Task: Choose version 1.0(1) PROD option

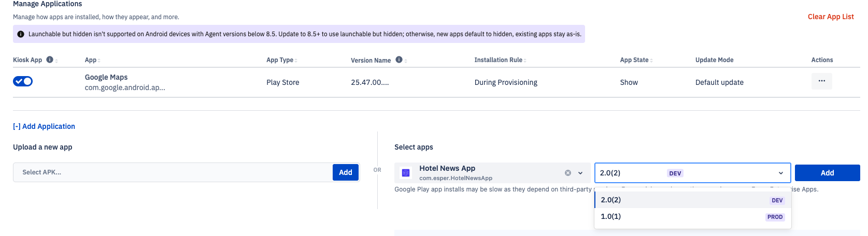Action: coord(692,216)
